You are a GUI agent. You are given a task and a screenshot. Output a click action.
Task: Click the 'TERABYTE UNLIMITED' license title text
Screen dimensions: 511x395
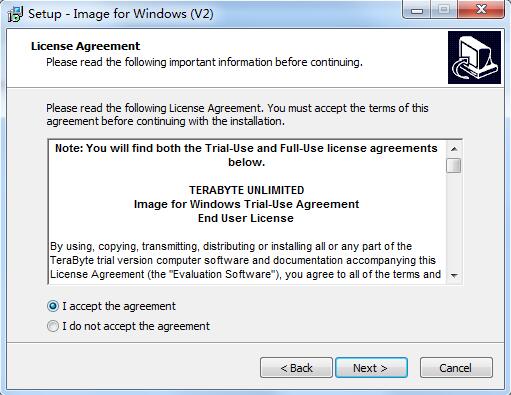(x=247, y=190)
